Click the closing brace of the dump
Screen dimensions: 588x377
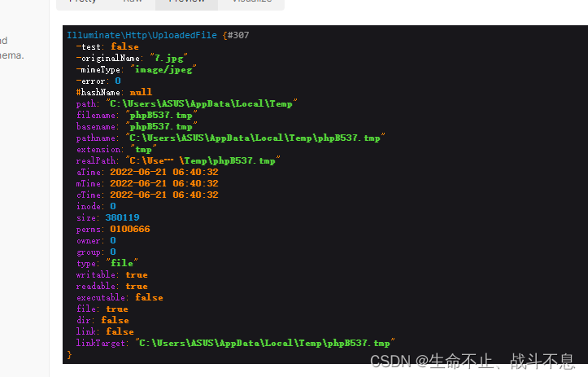click(x=69, y=354)
